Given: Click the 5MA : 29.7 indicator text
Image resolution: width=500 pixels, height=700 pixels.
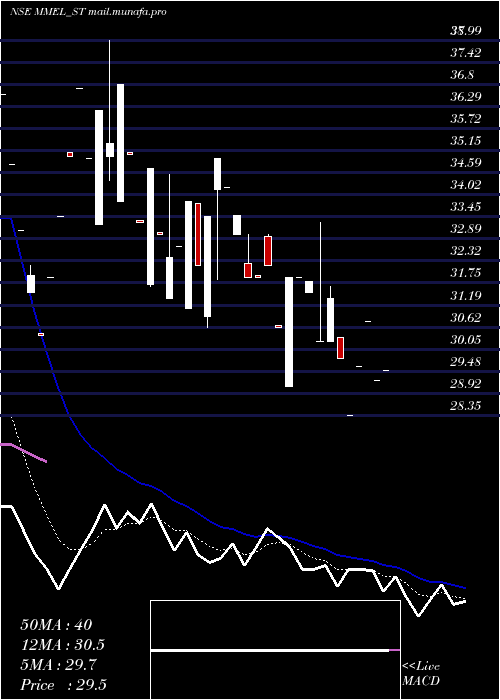Looking at the screenshot, I should point(58,665).
